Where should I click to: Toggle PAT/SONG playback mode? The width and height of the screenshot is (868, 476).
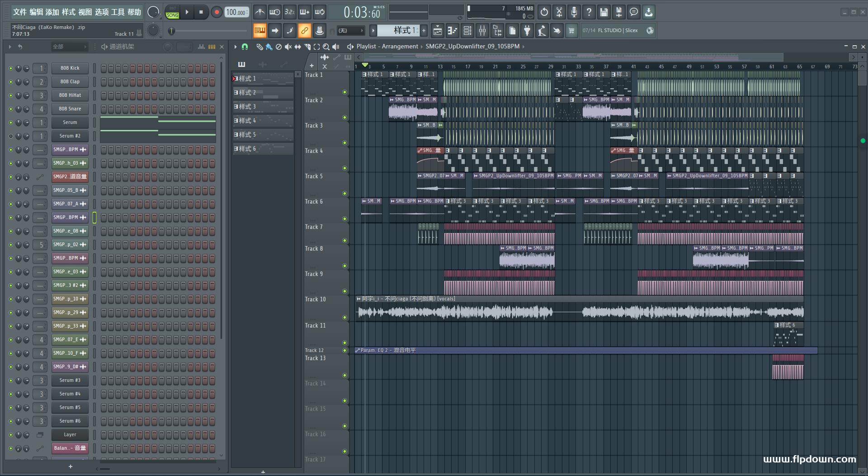[x=172, y=12]
